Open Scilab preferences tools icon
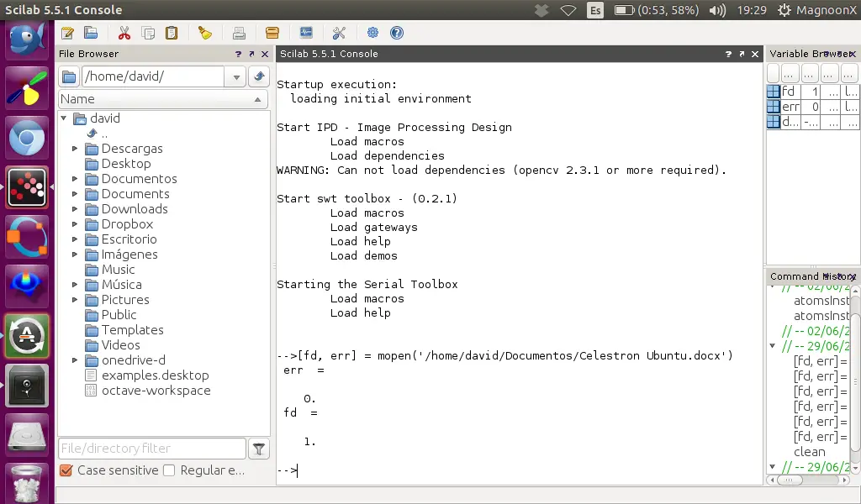Screen dimensions: 861x504 point(340,33)
